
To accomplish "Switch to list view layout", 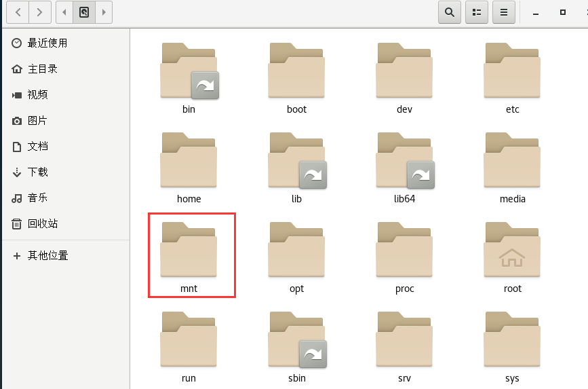I will [x=476, y=12].
